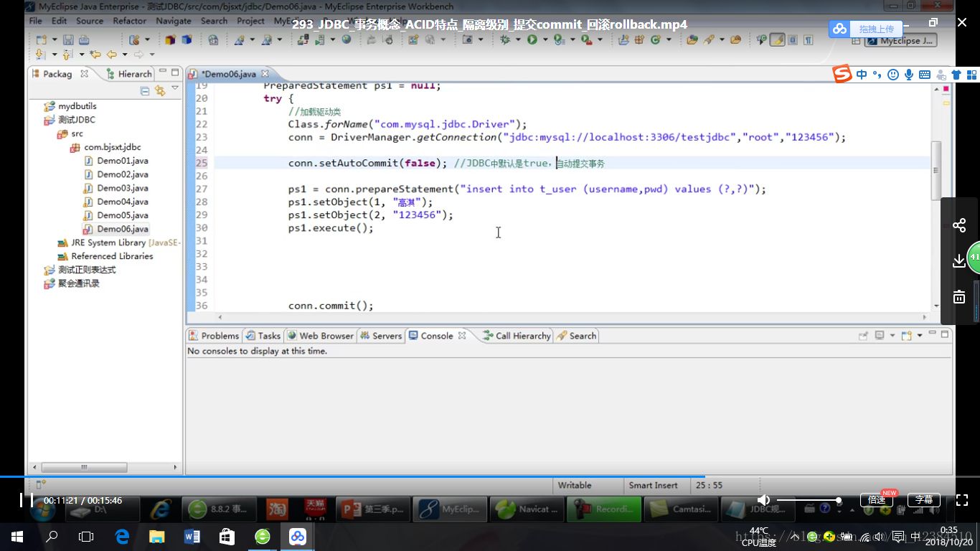Open the Debug button dropdown arrow

point(519,40)
